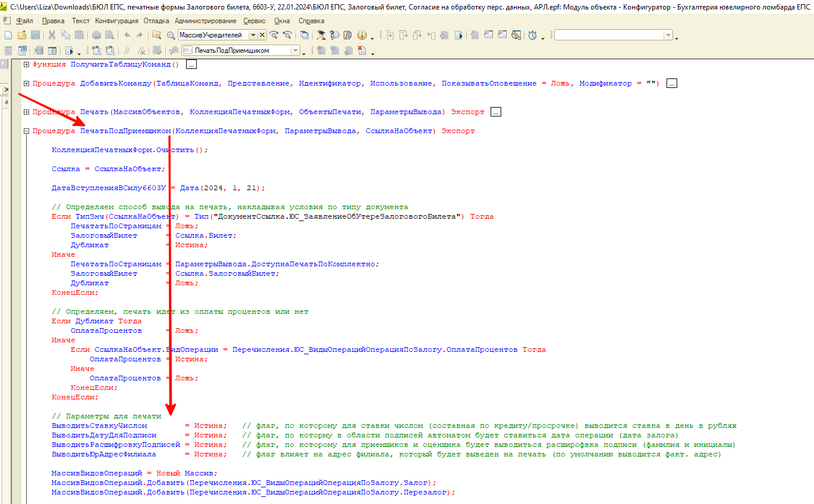Expand function ПолучитьТаблицуКоманд
Viewport: 814px width, 504px height.
pyautogui.click(x=26, y=64)
